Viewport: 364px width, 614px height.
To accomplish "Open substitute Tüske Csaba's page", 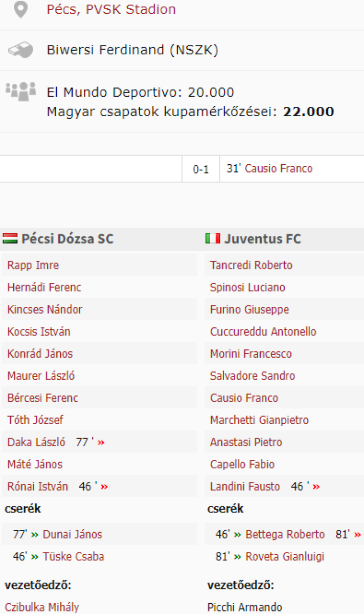I will tap(74, 557).
